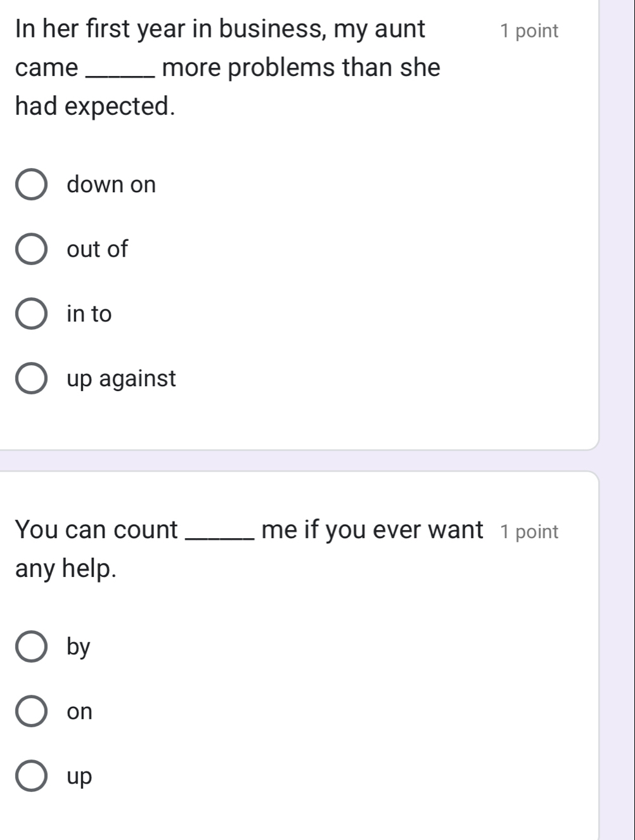Click the "on" answer label text

(x=80, y=712)
